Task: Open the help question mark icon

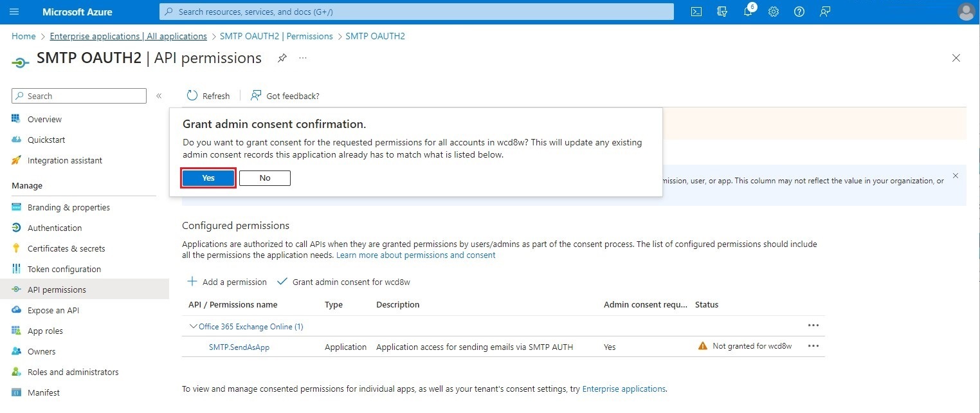Action: pos(799,12)
